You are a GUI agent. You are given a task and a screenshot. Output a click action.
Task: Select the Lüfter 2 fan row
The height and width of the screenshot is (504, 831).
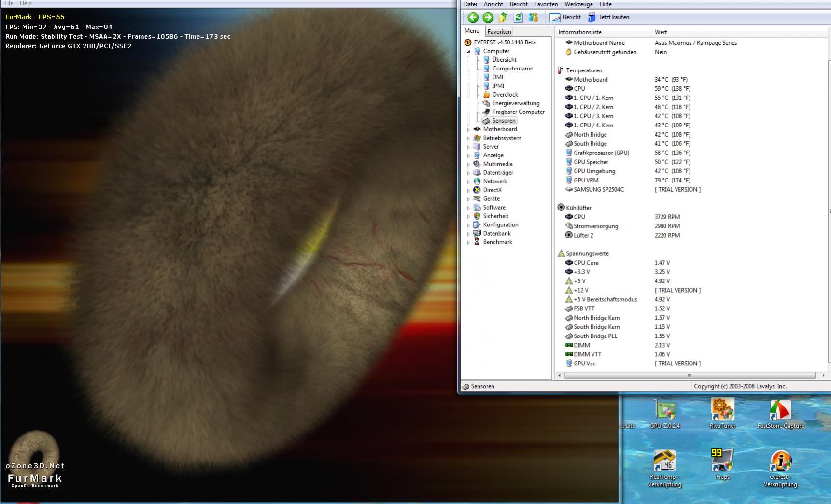(691, 236)
